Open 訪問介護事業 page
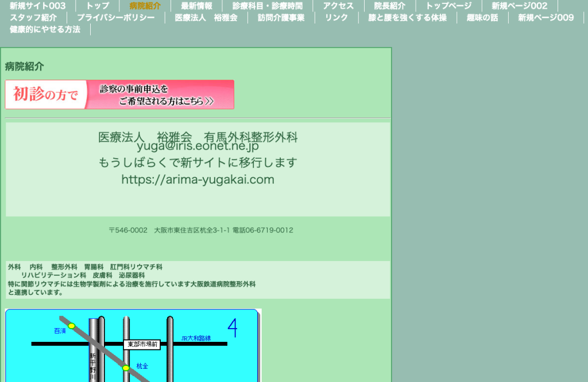Viewport: 588px width, 382px height. [x=281, y=18]
